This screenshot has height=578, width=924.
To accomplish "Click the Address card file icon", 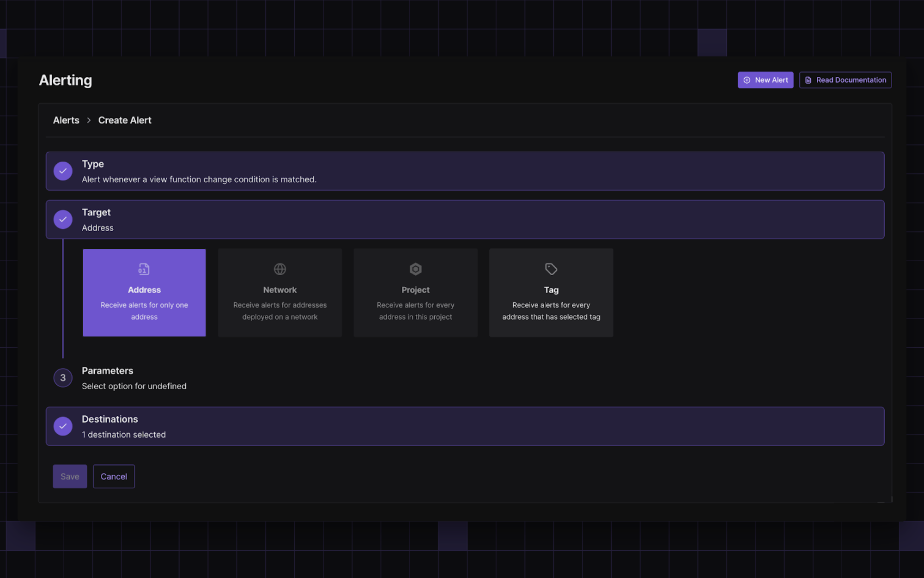I will 144,269.
